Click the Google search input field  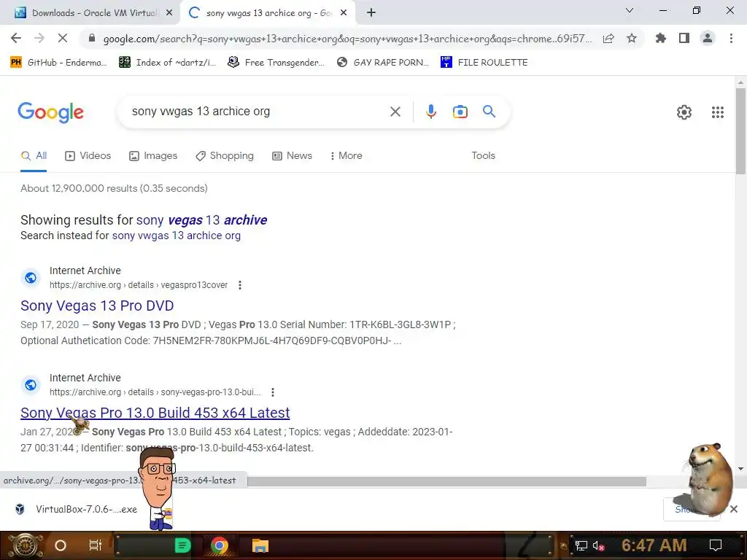[258, 112]
